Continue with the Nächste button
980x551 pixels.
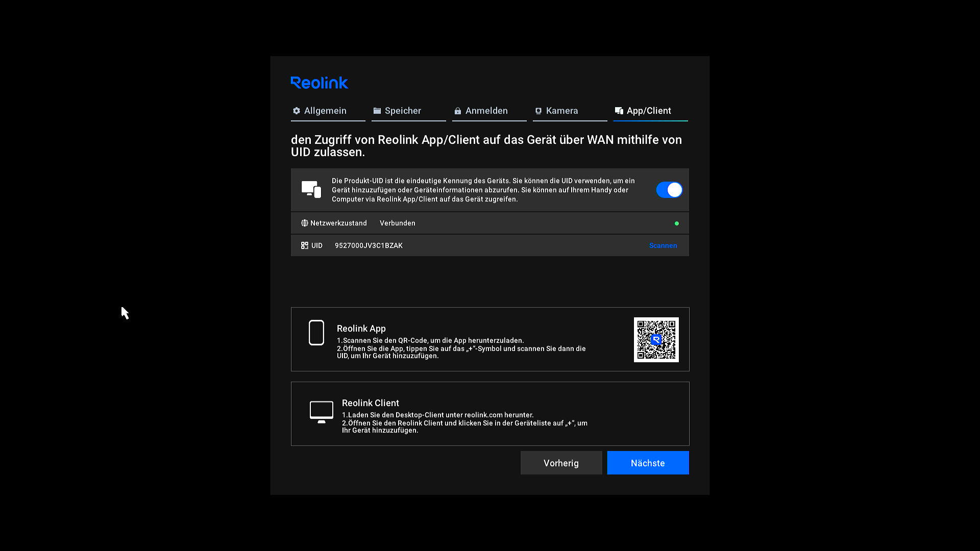[648, 463]
